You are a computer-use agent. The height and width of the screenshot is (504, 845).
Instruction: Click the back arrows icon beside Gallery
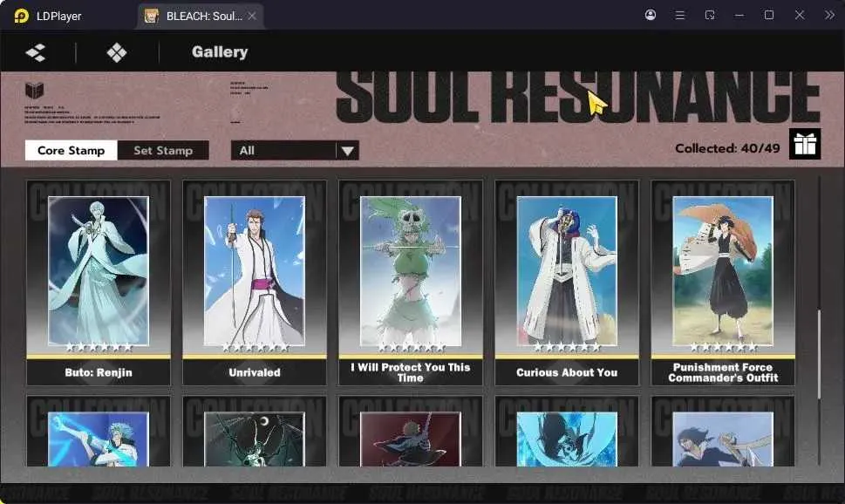(x=36, y=52)
